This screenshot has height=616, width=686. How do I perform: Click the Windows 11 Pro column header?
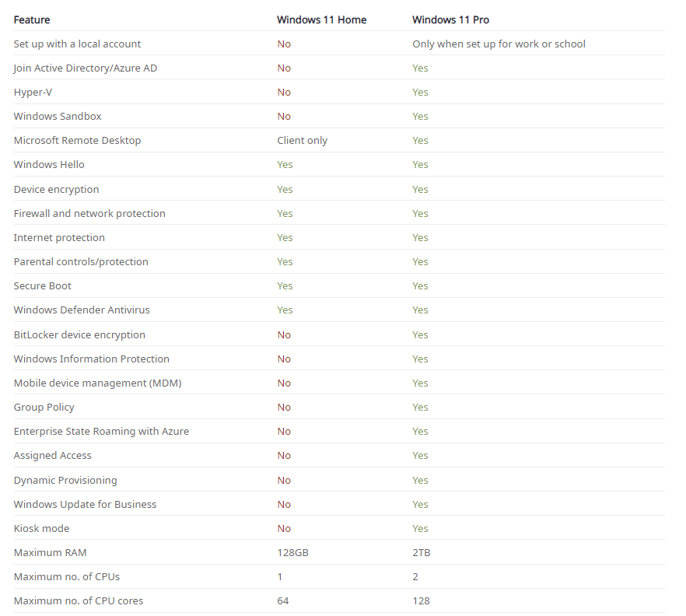(x=450, y=19)
